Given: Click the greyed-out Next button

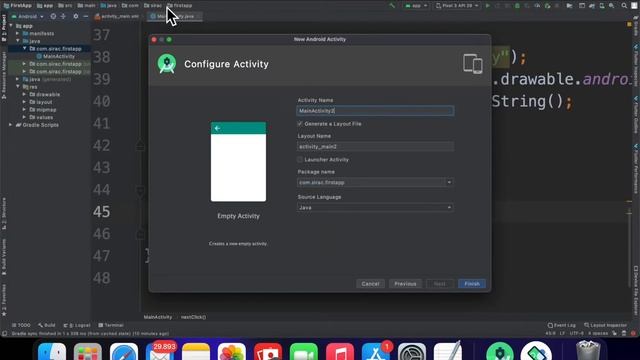Looking at the screenshot, I should tap(440, 284).
